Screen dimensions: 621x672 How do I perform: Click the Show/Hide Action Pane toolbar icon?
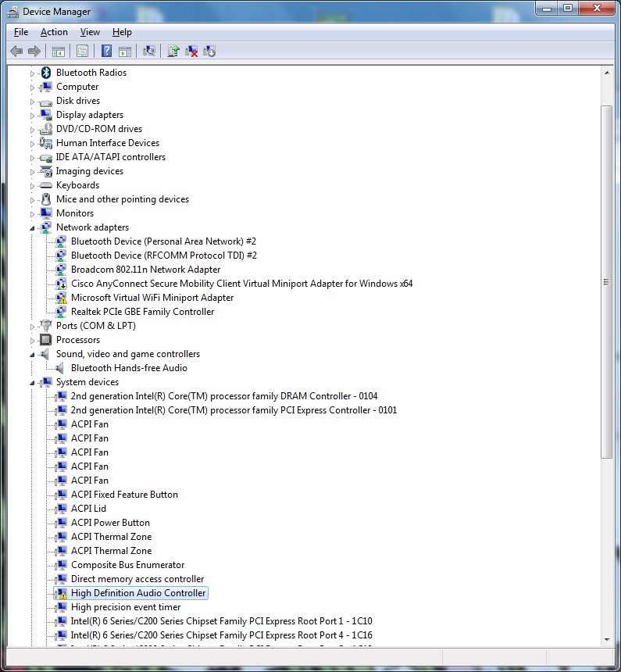[x=125, y=52]
